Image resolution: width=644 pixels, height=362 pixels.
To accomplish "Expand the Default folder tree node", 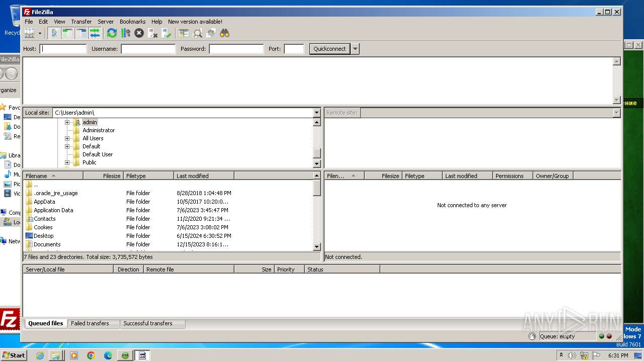I will [x=67, y=146].
